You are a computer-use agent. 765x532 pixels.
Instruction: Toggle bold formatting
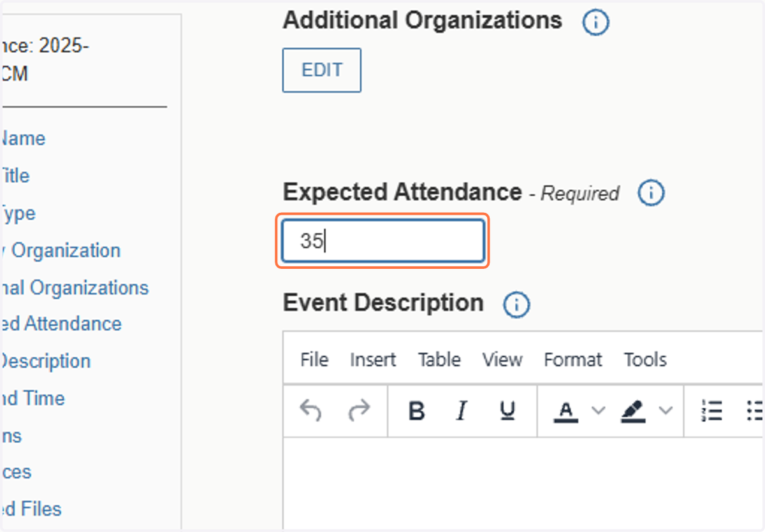point(417,411)
